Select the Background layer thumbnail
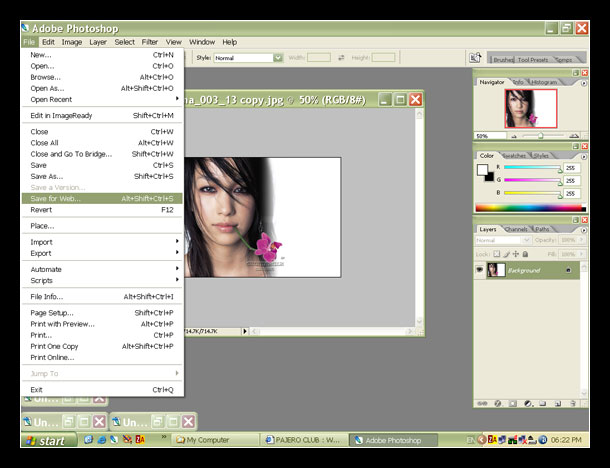 pos(496,270)
